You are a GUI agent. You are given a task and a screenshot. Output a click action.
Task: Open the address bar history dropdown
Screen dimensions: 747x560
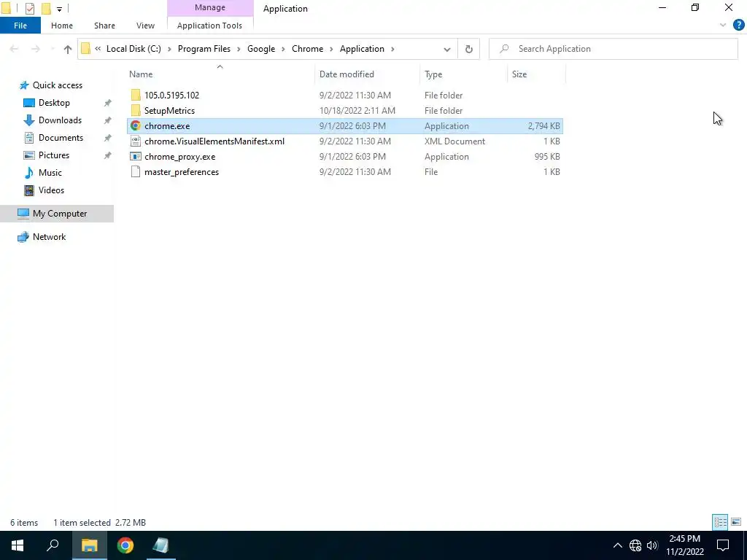pos(447,49)
